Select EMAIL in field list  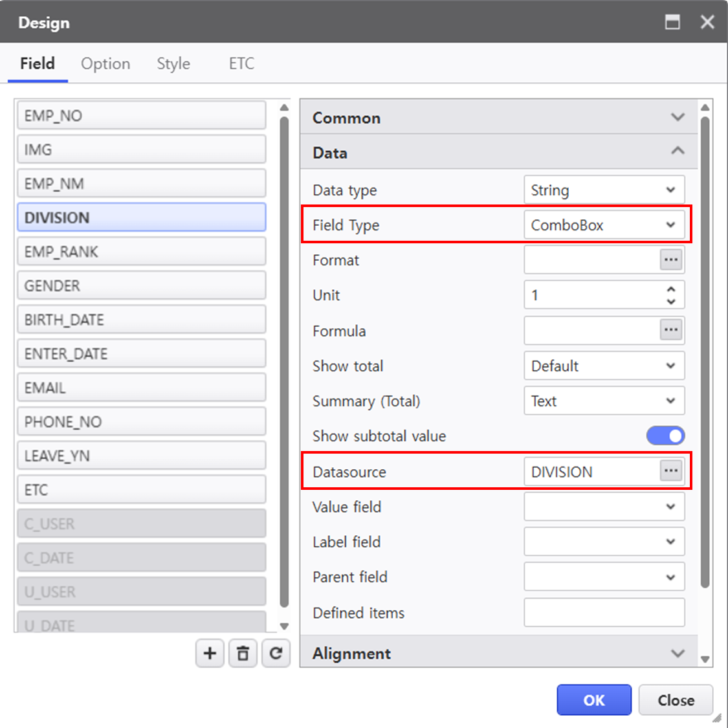[142, 387]
